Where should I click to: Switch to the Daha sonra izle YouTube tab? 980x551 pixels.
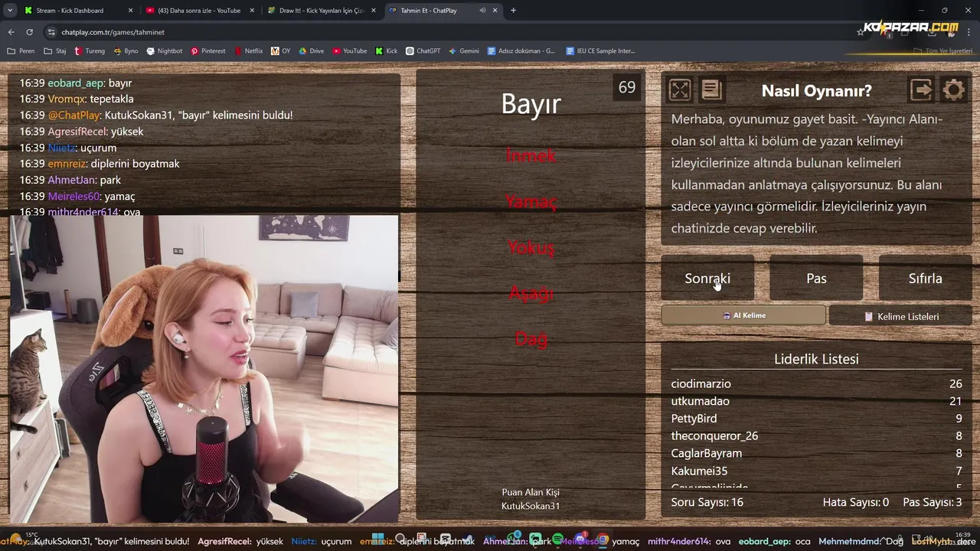point(200,11)
